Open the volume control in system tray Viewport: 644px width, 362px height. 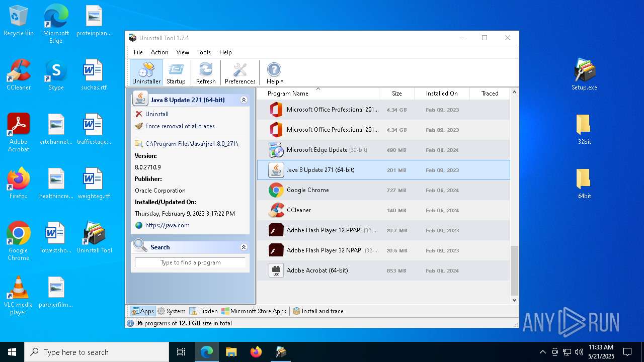click(579, 352)
